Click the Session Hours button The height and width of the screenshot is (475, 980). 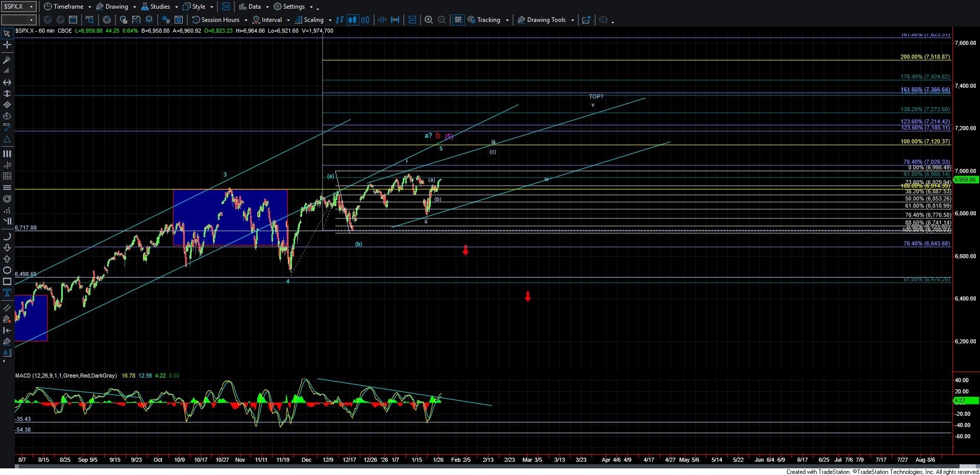coord(215,20)
